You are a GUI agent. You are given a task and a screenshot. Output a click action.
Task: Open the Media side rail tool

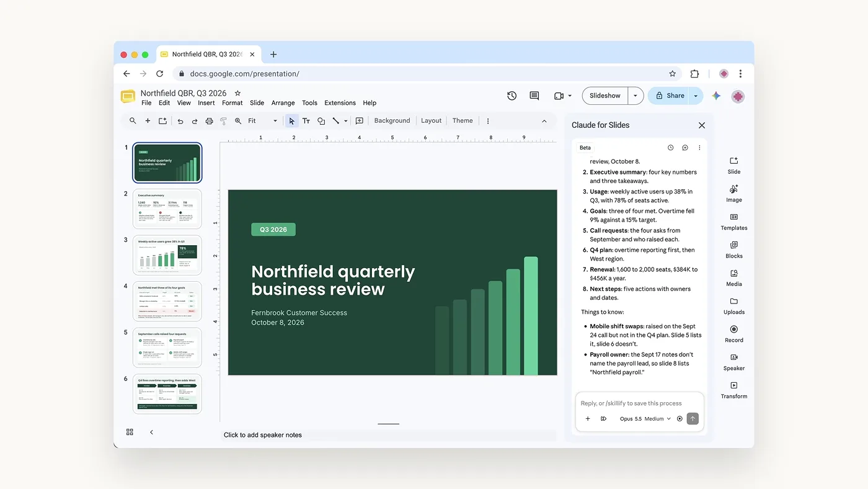(734, 277)
